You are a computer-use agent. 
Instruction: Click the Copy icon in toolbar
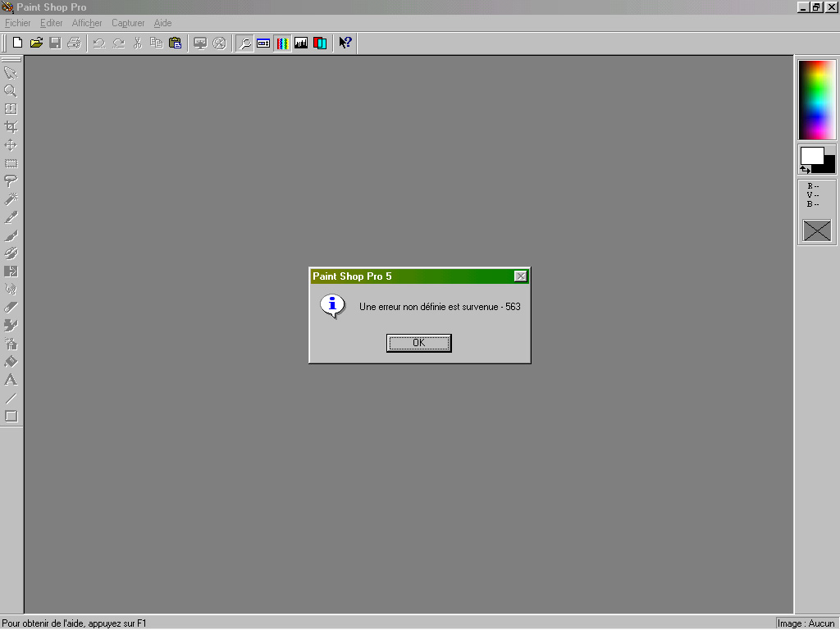click(157, 43)
